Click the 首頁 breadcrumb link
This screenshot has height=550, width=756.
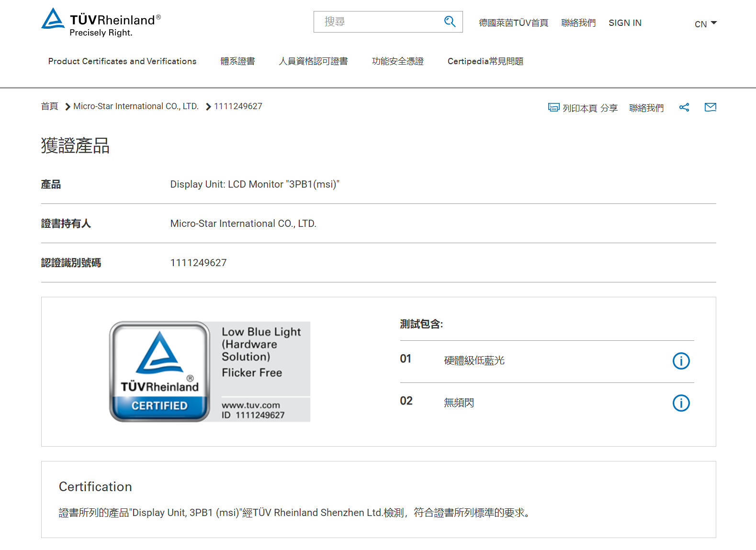point(49,106)
